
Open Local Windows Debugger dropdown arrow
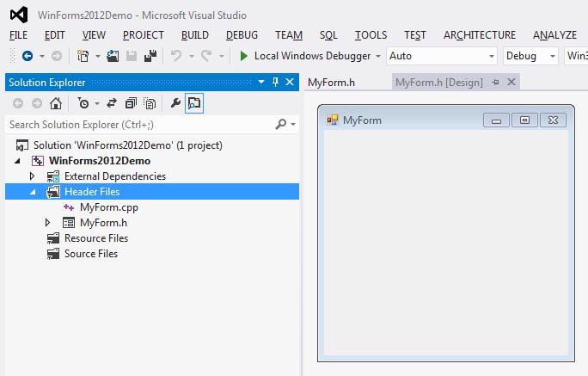[x=378, y=56]
